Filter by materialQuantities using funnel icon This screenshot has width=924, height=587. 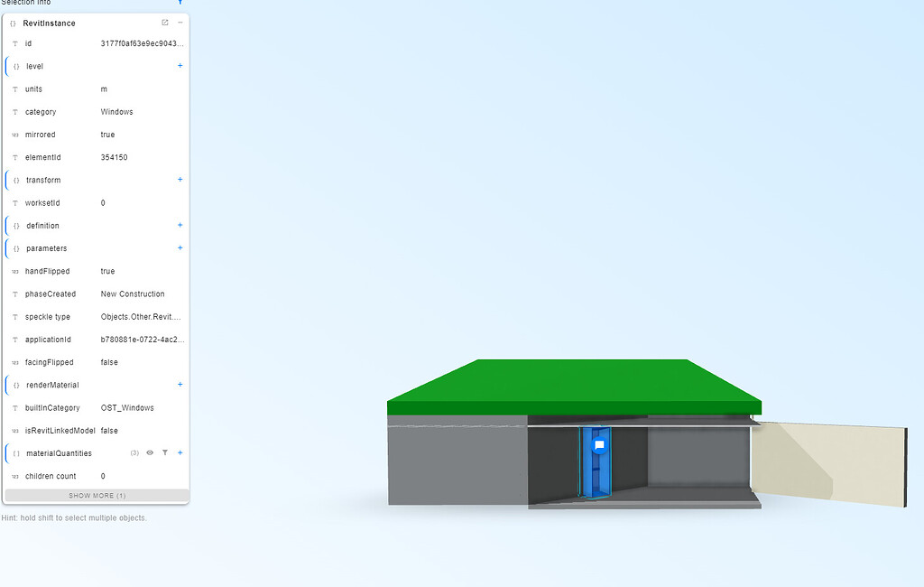tap(165, 453)
